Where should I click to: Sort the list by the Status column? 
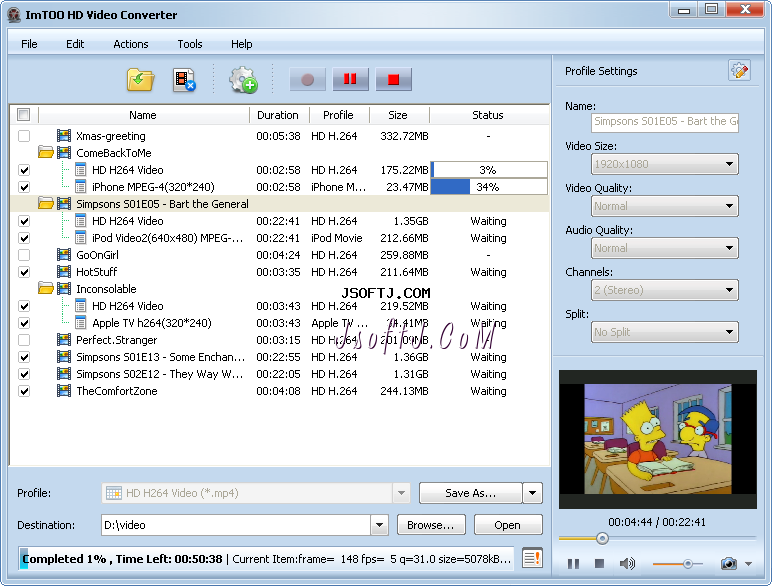click(488, 115)
